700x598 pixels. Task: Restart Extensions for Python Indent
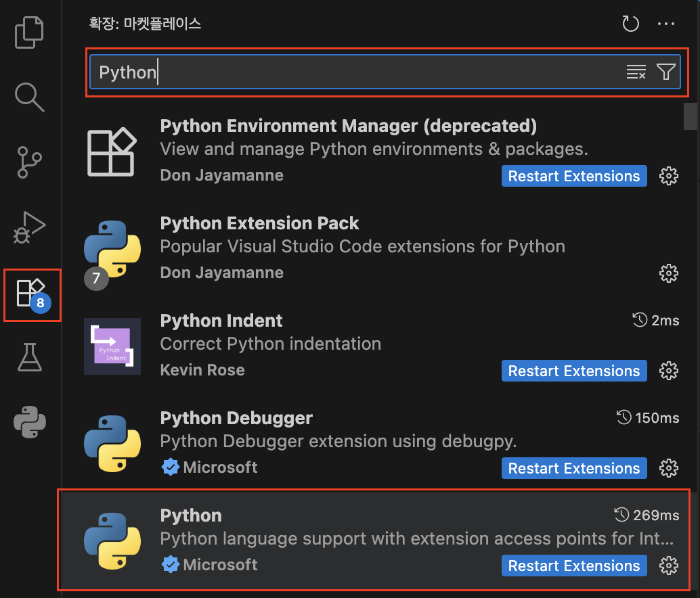coord(574,371)
